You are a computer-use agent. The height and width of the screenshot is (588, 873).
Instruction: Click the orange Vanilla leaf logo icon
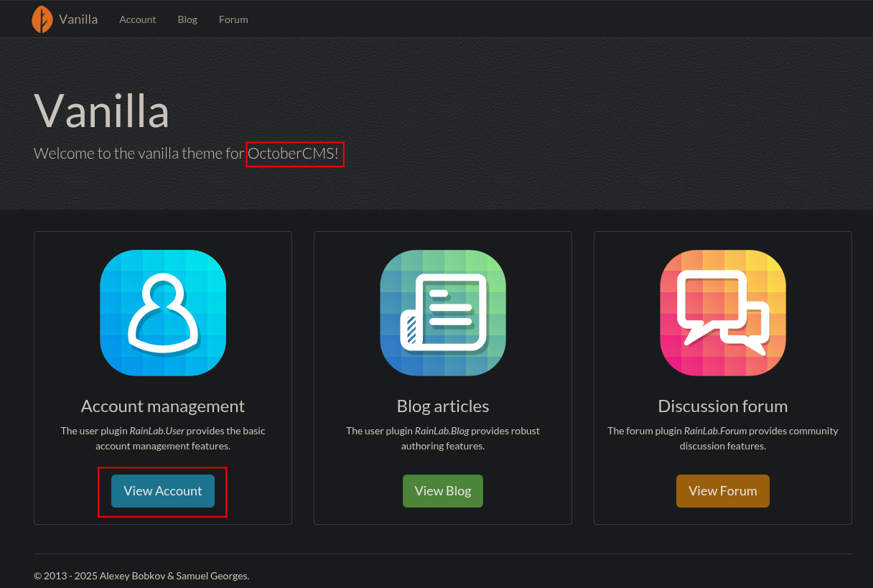(42, 19)
